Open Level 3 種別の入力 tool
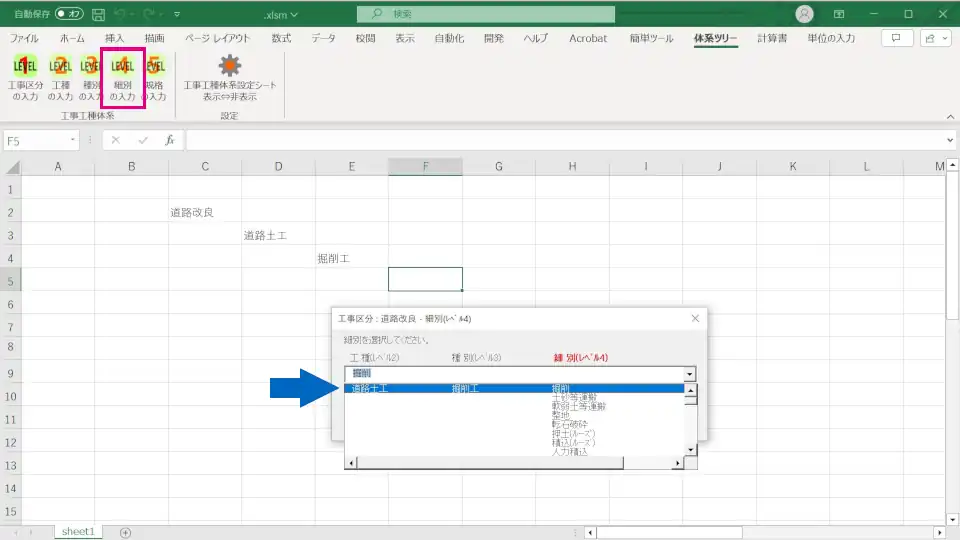 coord(90,78)
